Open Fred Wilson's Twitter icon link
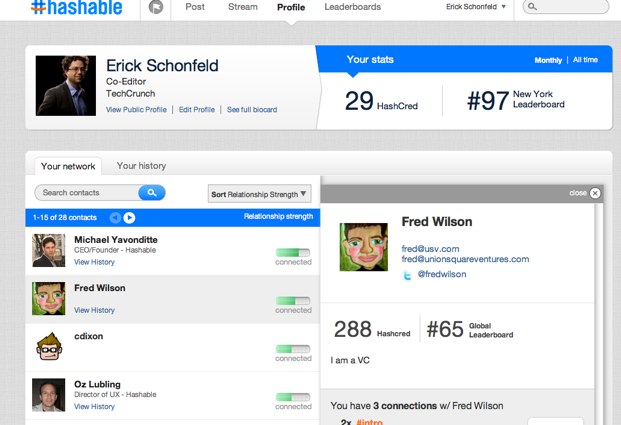The width and height of the screenshot is (621, 425). (407, 274)
